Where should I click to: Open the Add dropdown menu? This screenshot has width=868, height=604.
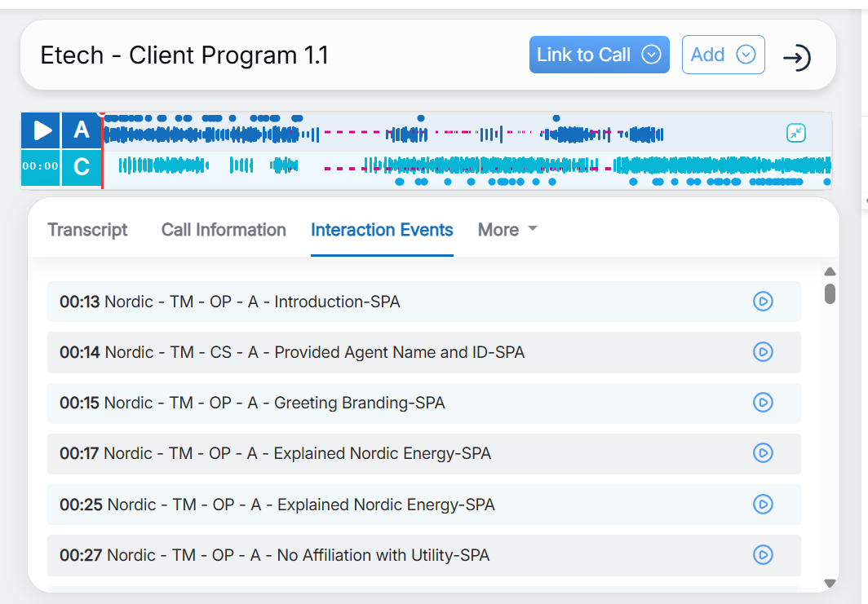coord(723,55)
